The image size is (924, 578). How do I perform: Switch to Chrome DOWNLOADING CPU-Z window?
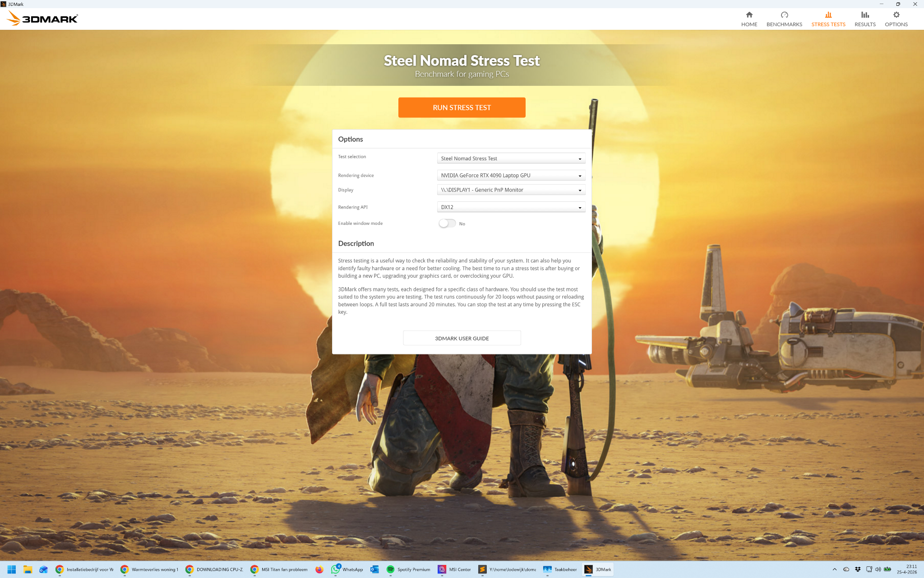coord(214,569)
